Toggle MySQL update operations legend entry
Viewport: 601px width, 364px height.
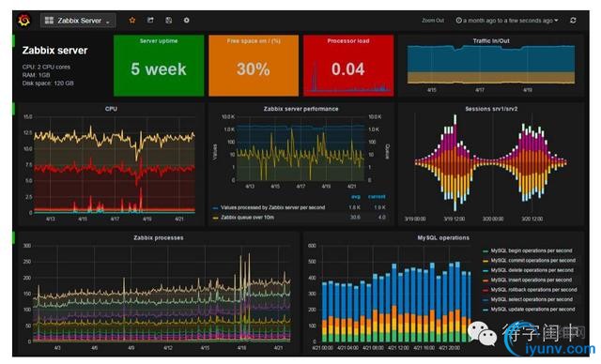tap(529, 310)
